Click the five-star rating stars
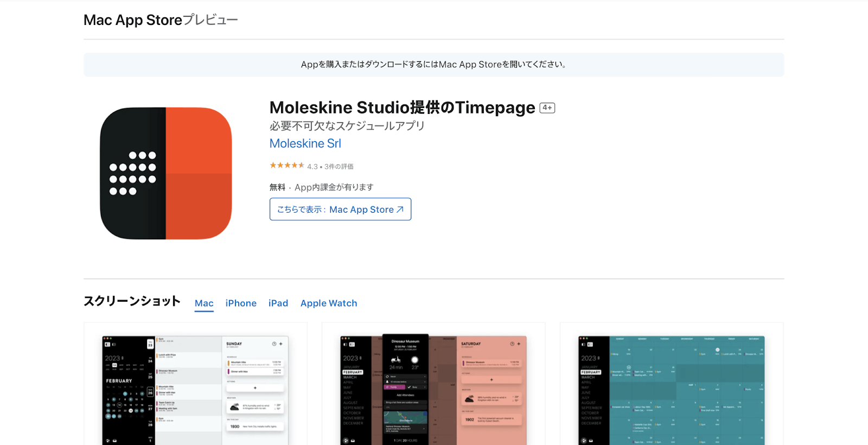 coord(287,166)
